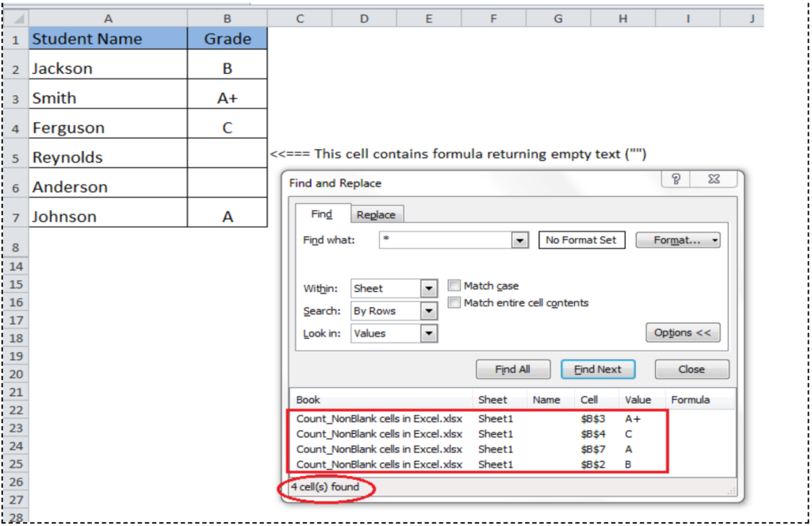
Task: Click the Format... button
Action: click(x=672, y=240)
